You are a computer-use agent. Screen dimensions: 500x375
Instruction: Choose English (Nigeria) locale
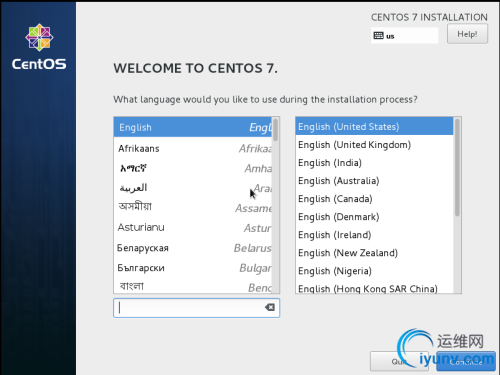pos(374,271)
